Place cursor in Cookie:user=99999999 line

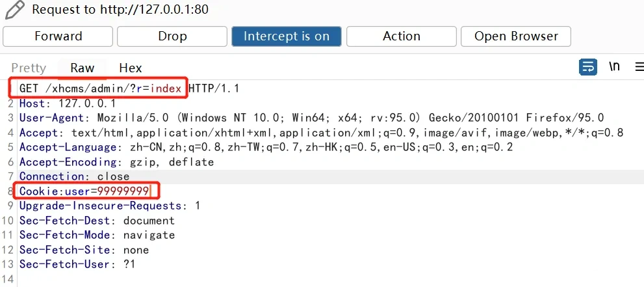(x=84, y=191)
